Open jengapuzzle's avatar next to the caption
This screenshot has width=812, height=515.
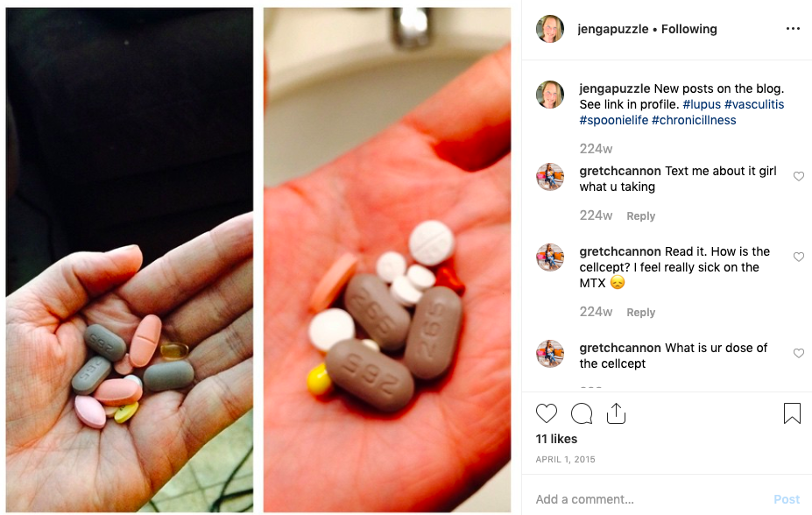pyautogui.click(x=550, y=95)
